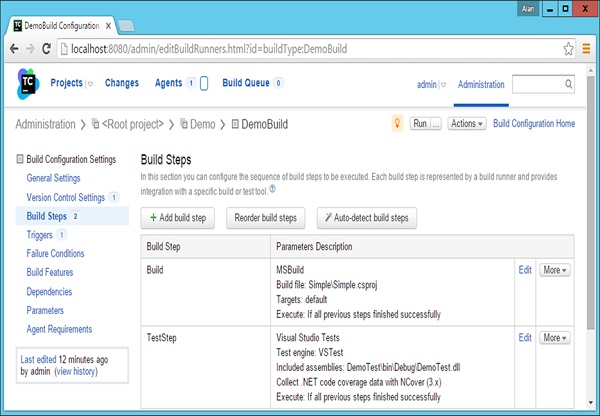Open the Changes tab in the top navigation
This screenshot has height=416, width=600.
(122, 84)
